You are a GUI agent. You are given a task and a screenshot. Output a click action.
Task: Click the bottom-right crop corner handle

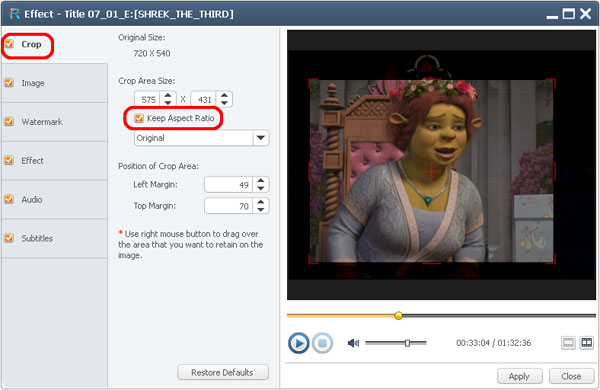[x=552, y=260]
